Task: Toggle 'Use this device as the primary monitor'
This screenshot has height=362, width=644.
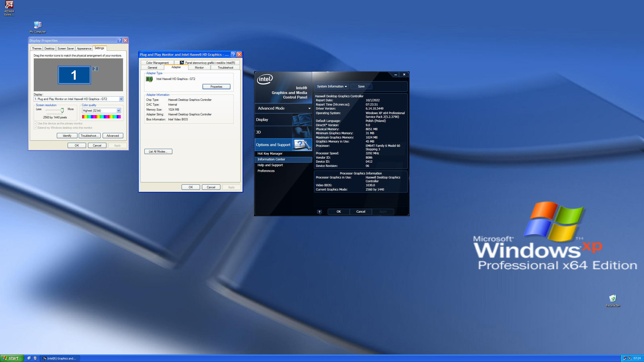Action: [35, 123]
